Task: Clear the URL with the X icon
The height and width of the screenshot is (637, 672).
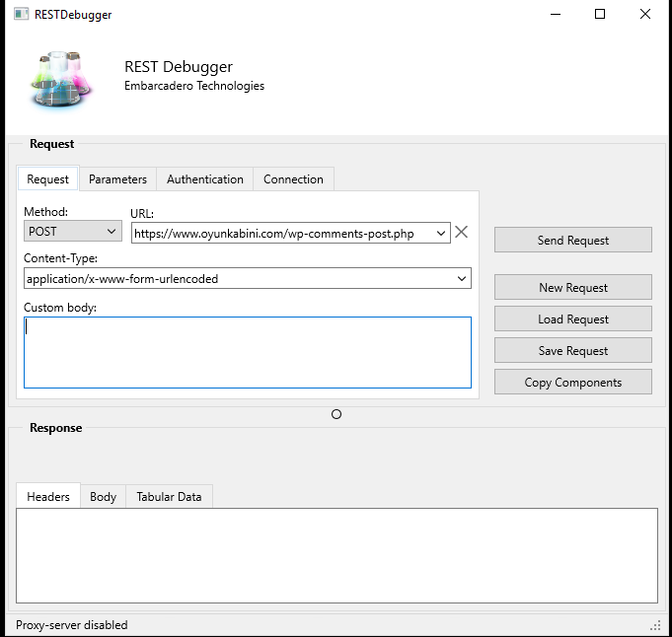Action: coord(461,232)
